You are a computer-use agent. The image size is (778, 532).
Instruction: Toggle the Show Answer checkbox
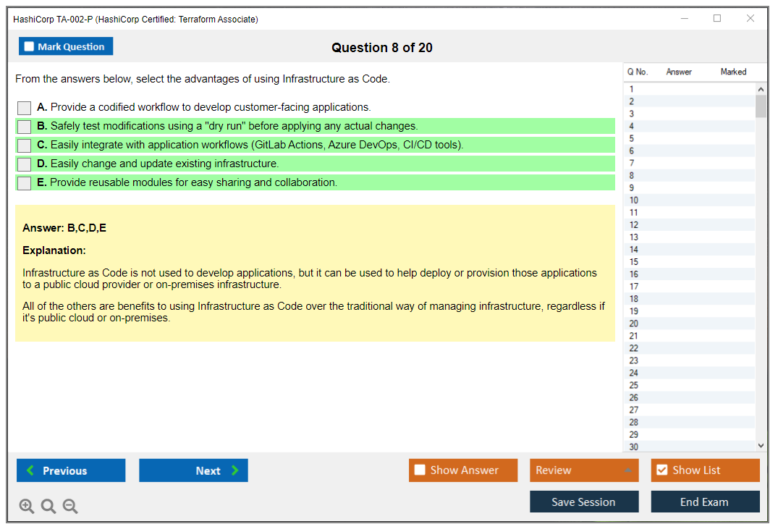pos(420,470)
